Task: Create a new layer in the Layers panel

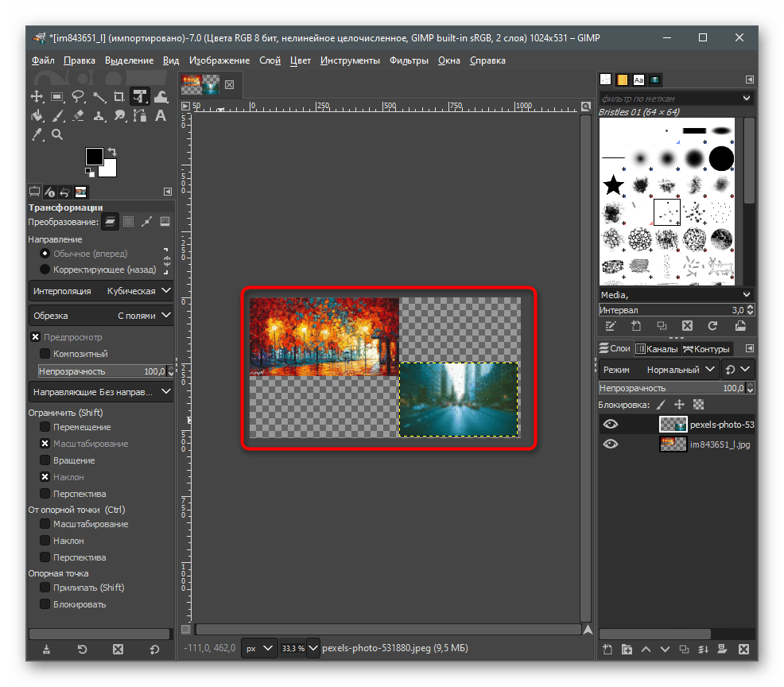Action: [x=607, y=649]
